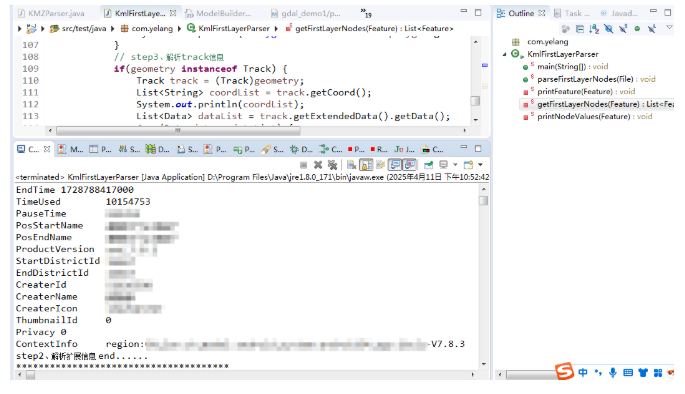Switch to ModelBuilder editor tab
Screen dimensions: 685x394
[x=218, y=14]
